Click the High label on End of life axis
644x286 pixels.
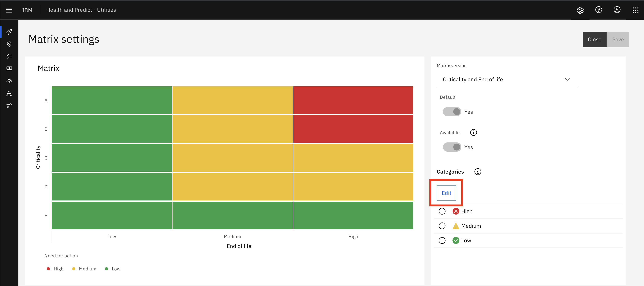[353, 237]
